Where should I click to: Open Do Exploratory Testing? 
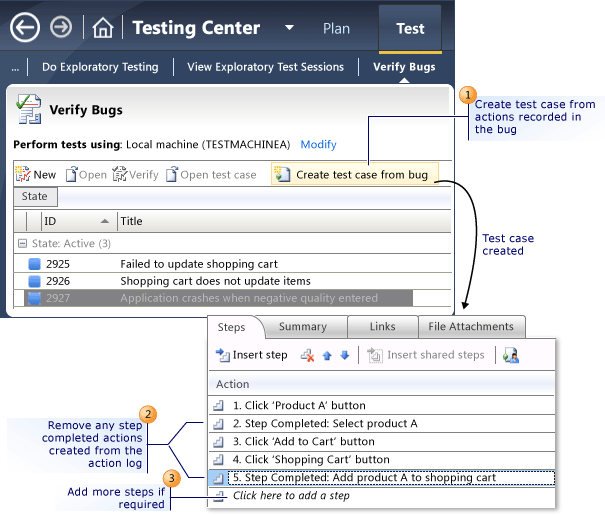click(100, 67)
